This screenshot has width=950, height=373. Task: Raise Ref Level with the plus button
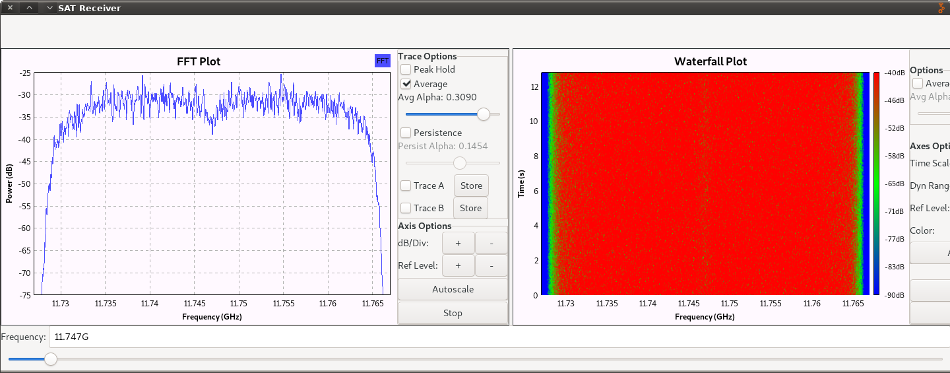tap(458, 266)
